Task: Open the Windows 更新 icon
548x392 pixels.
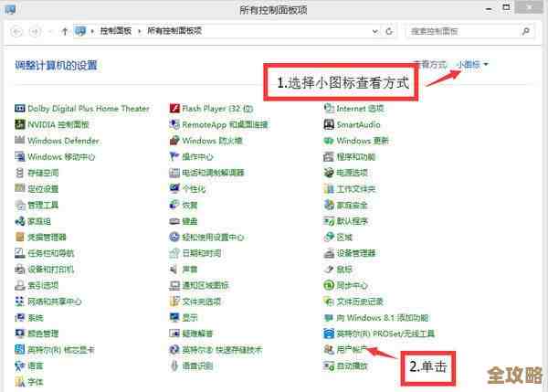Action: pyautogui.click(x=329, y=141)
